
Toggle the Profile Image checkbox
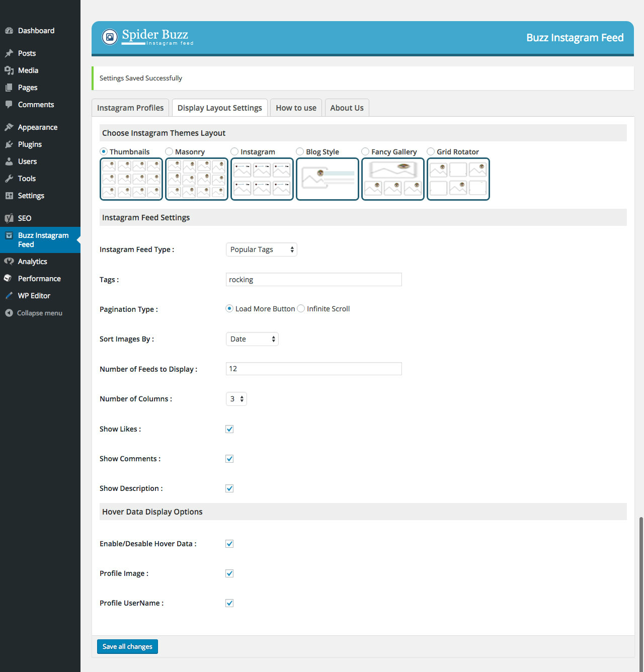pos(229,573)
